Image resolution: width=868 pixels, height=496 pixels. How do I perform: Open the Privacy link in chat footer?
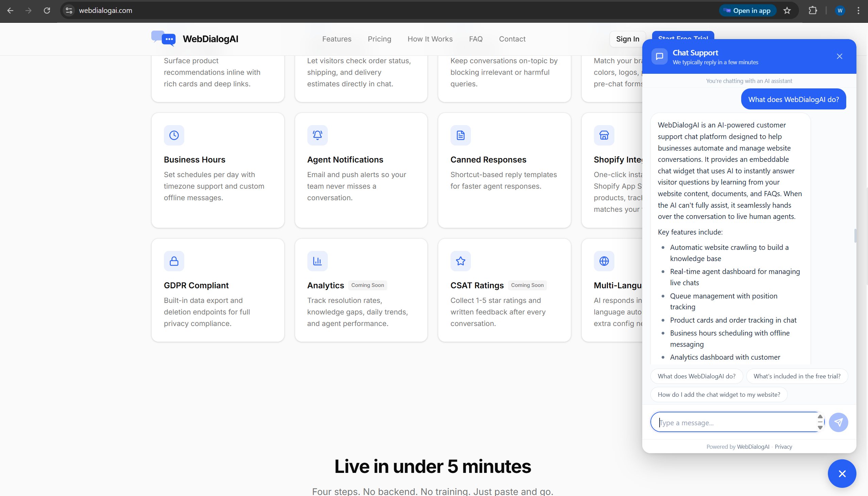click(783, 447)
